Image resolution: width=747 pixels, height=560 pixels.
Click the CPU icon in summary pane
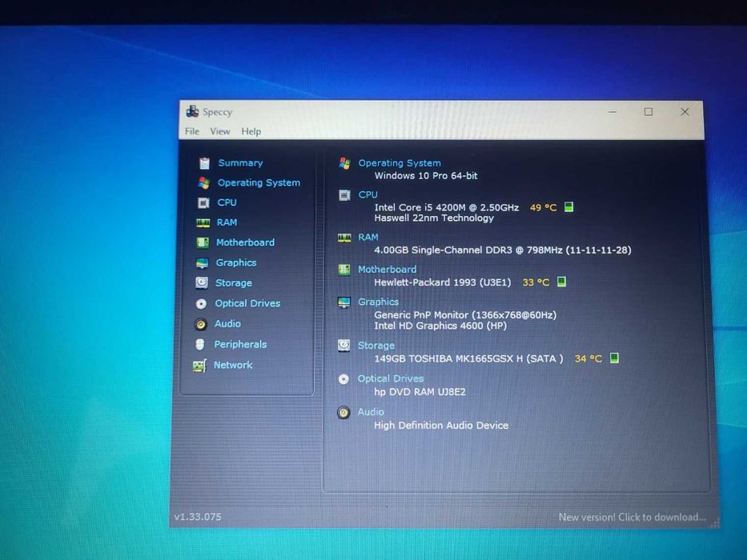[x=344, y=195]
